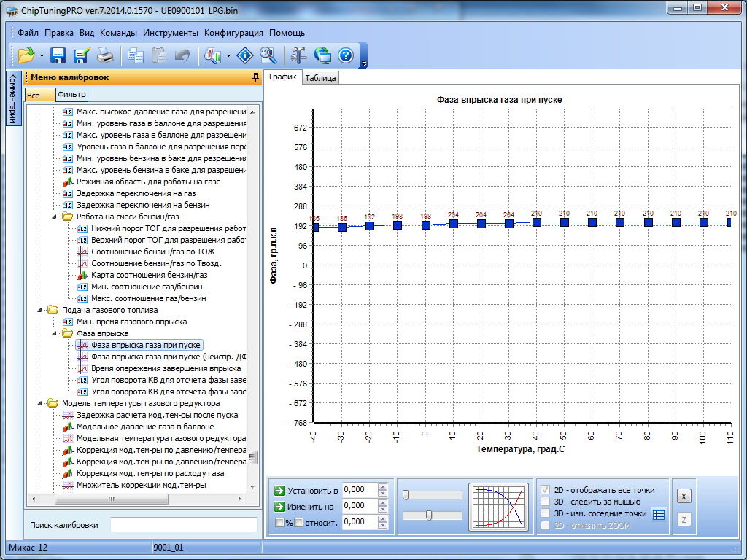
Task: Save firmware with the floppy disk icon
Action: (58, 55)
